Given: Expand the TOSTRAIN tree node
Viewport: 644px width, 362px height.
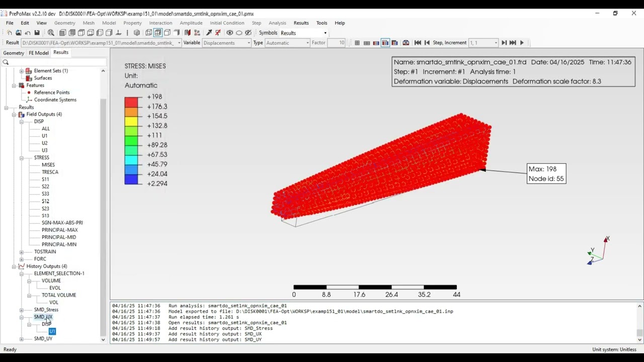Looking at the screenshot, I should pos(22,252).
